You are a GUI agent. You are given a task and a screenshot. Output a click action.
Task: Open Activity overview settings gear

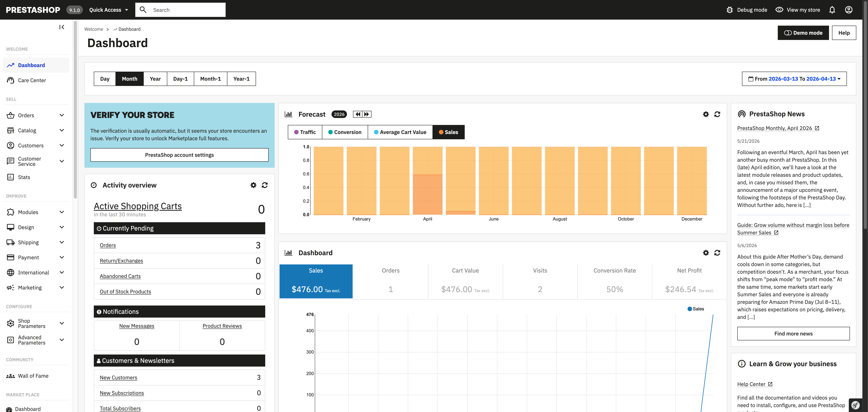pos(253,185)
